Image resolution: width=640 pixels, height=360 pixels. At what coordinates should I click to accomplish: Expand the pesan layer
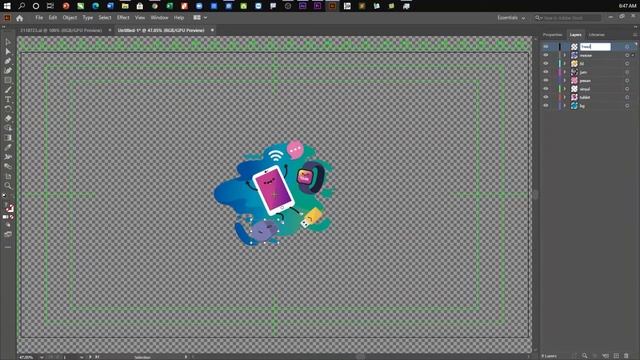point(565,80)
